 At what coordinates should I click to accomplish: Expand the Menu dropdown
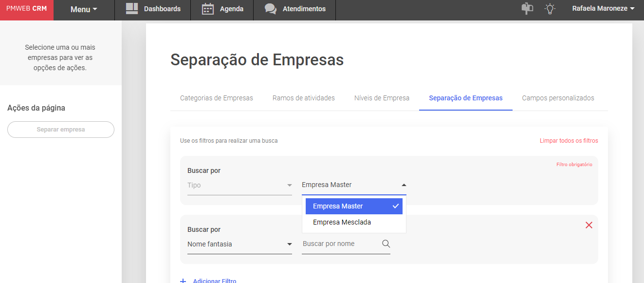click(84, 9)
